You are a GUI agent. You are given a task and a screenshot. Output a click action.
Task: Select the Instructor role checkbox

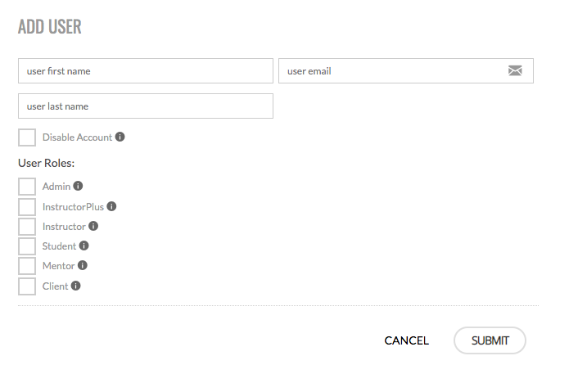pos(27,227)
